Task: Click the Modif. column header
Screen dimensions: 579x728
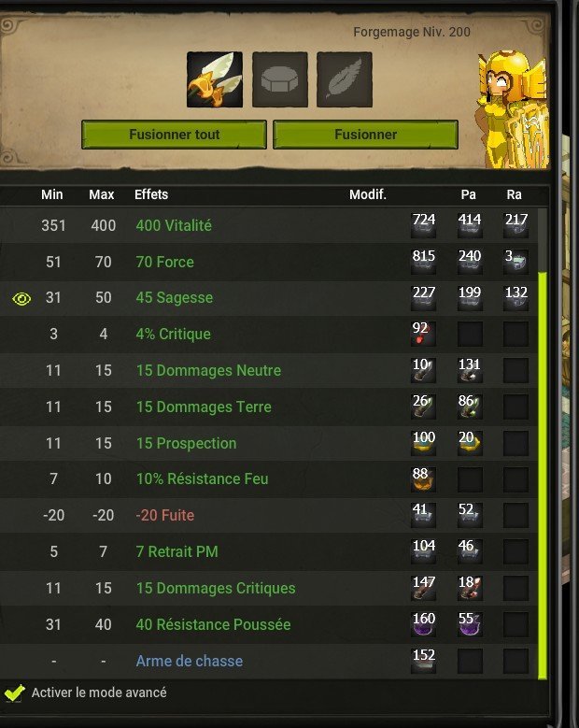Action: click(368, 194)
